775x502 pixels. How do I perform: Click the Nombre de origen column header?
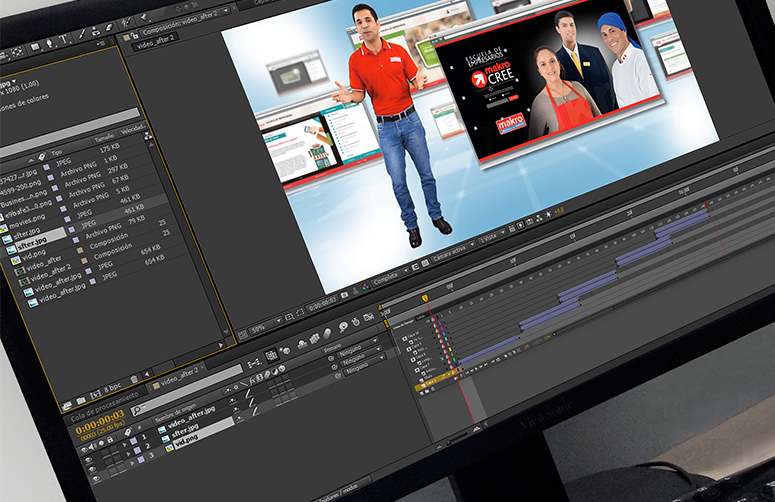point(177,413)
